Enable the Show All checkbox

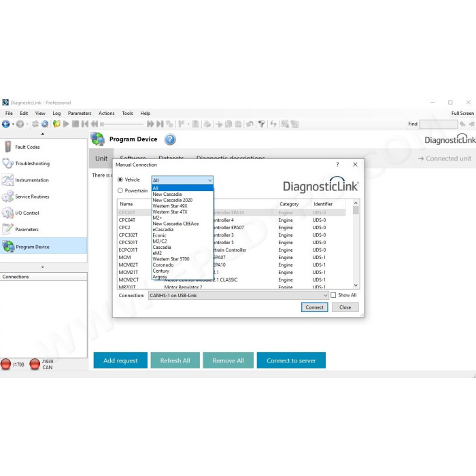coord(333,295)
